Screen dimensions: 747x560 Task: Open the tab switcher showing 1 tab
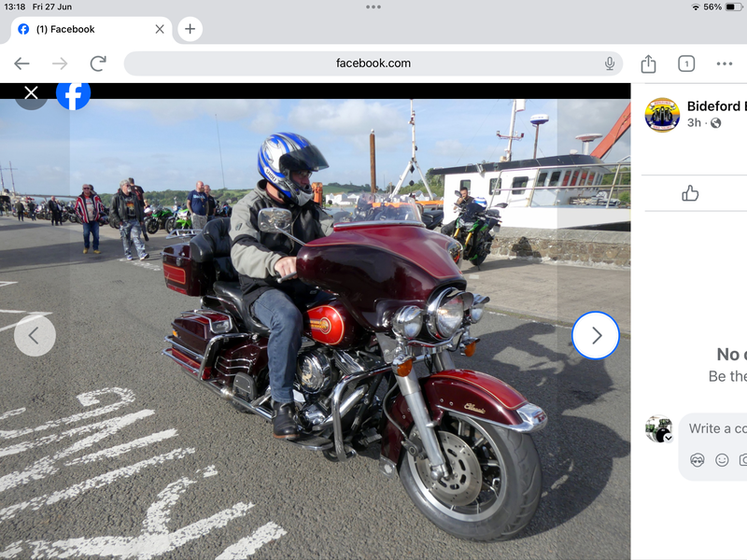[x=686, y=63]
